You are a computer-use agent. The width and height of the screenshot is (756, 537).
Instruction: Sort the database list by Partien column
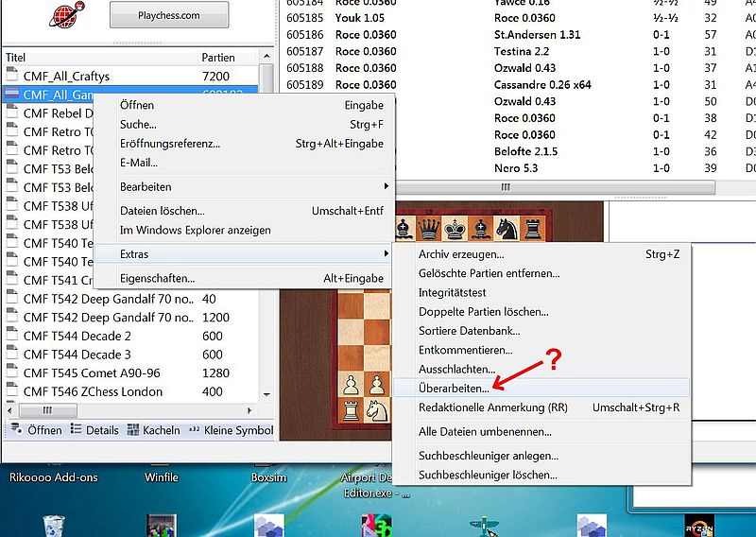click(219, 58)
